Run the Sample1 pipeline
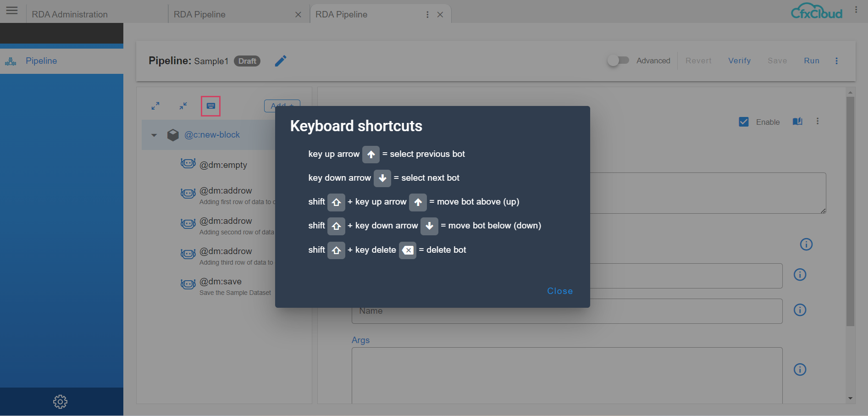 pyautogui.click(x=812, y=61)
